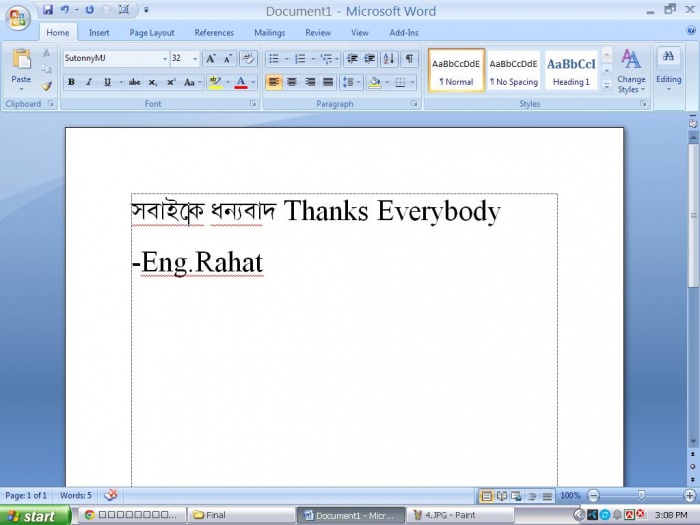
Task: Open the View tab
Action: (x=359, y=33)
